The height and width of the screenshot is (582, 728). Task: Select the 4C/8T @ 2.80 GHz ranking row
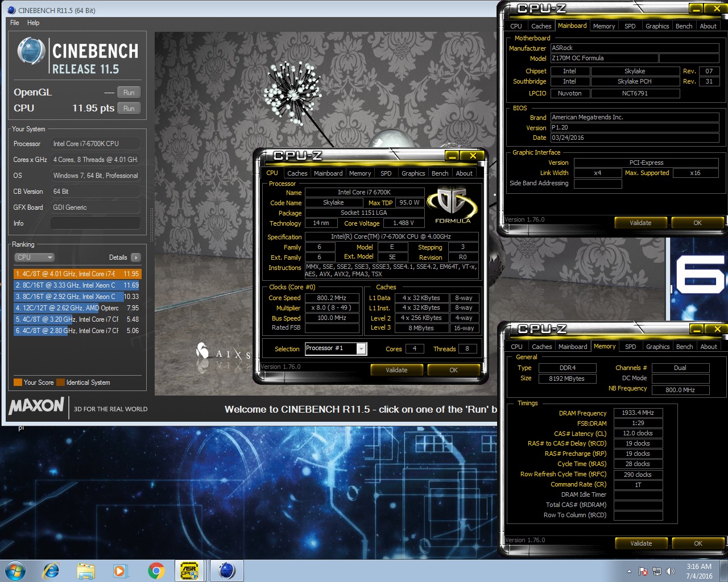(x=77, y=331)
